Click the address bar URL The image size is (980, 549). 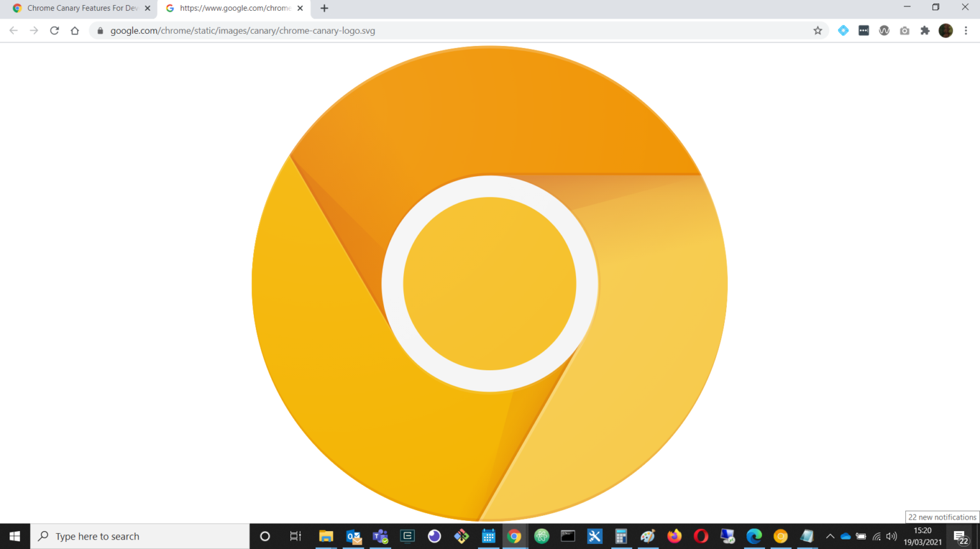coord(242,31)
